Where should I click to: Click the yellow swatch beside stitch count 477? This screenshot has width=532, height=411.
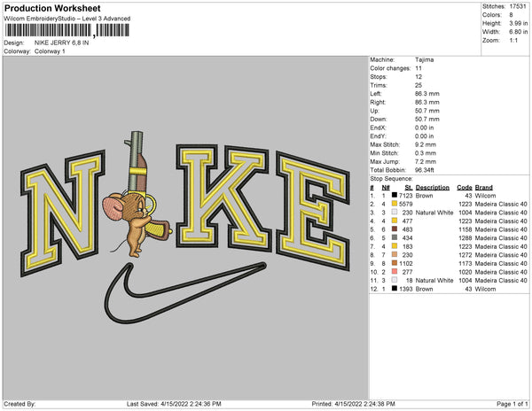coord(395,221)
